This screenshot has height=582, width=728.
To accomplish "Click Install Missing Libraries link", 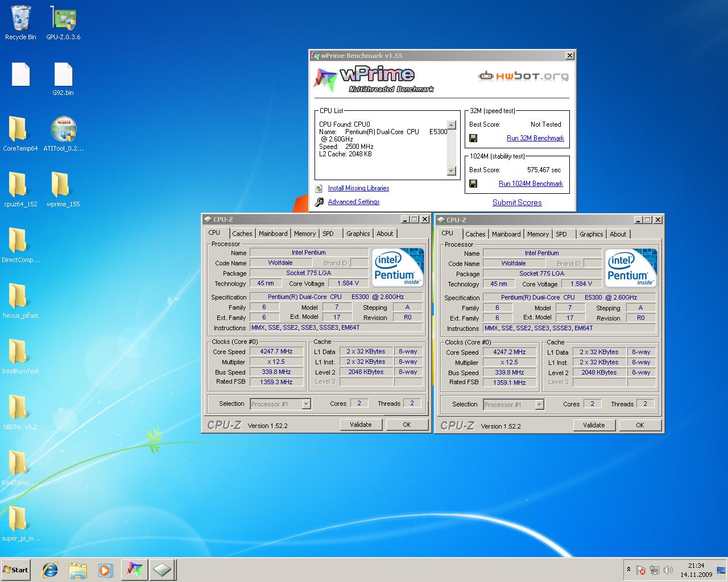I will pos(358,188).
